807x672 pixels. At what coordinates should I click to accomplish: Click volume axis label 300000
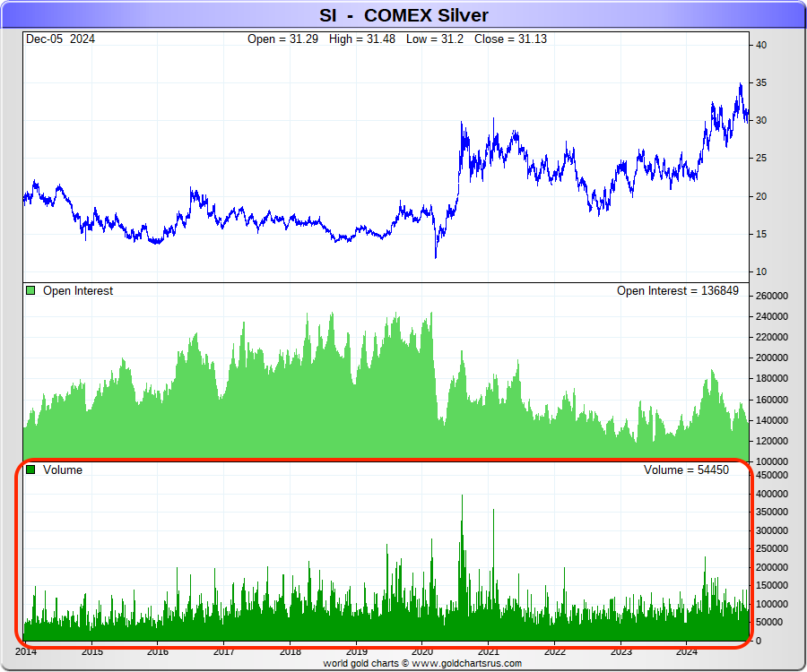[771, 530]
